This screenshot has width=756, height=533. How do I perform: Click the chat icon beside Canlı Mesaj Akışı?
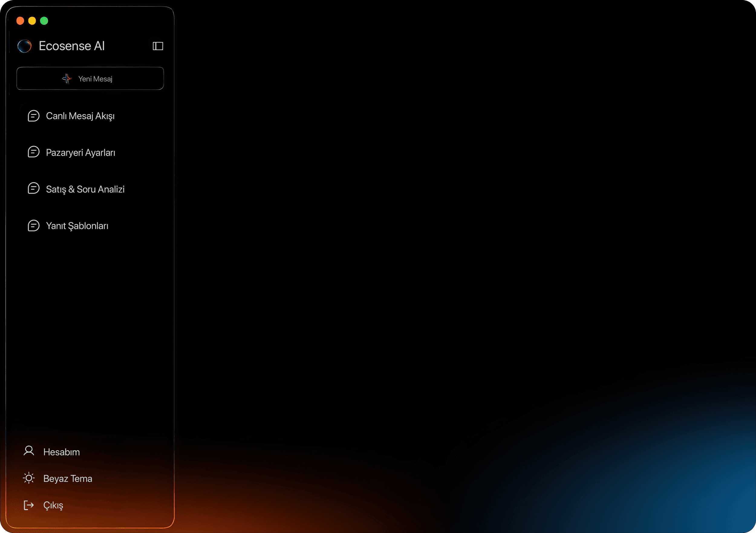click(34, 116)
